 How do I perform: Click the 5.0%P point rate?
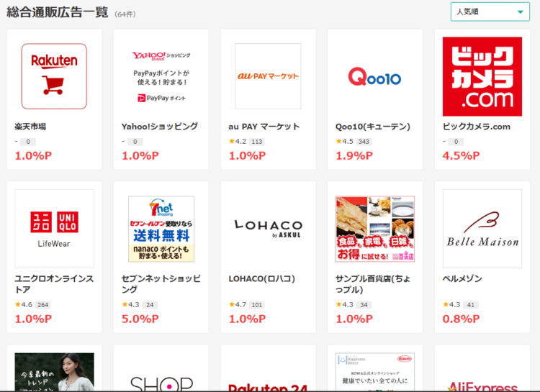point(140,319)
